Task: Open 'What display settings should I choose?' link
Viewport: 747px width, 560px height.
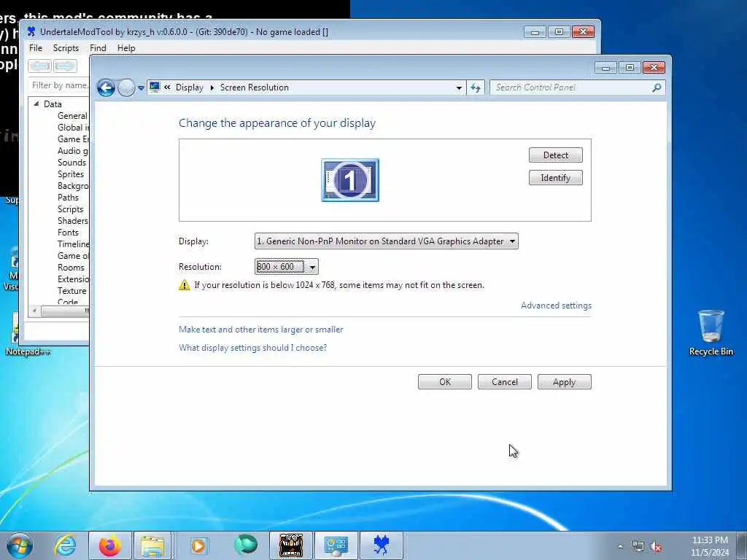Action: point(252,348)
